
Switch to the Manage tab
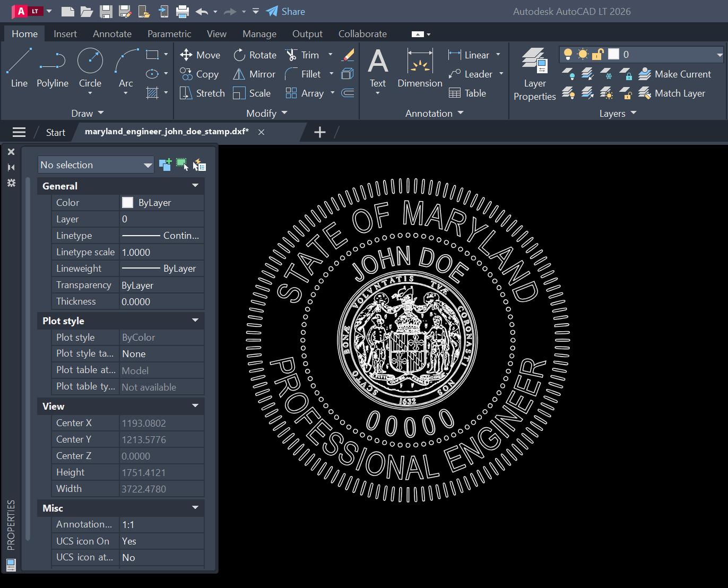click(x=259, y=33)
